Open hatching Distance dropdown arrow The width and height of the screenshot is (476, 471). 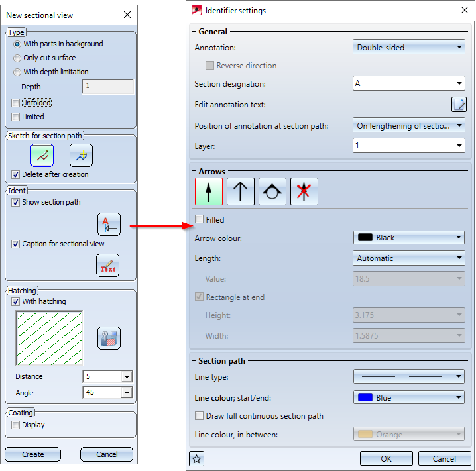coord(127,377)
